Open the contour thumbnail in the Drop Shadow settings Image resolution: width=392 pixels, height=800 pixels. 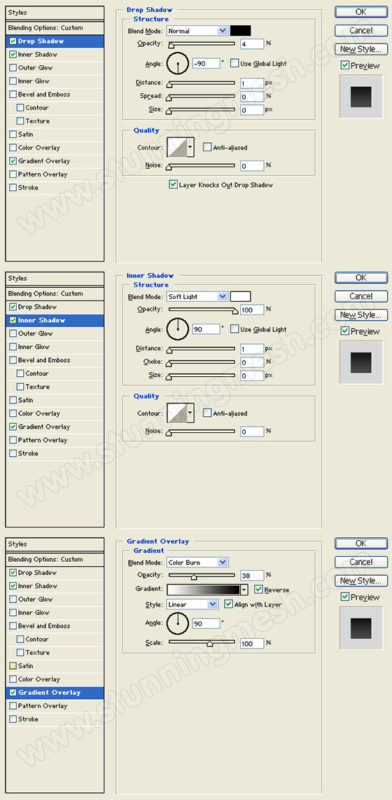(x=177, y=147)
